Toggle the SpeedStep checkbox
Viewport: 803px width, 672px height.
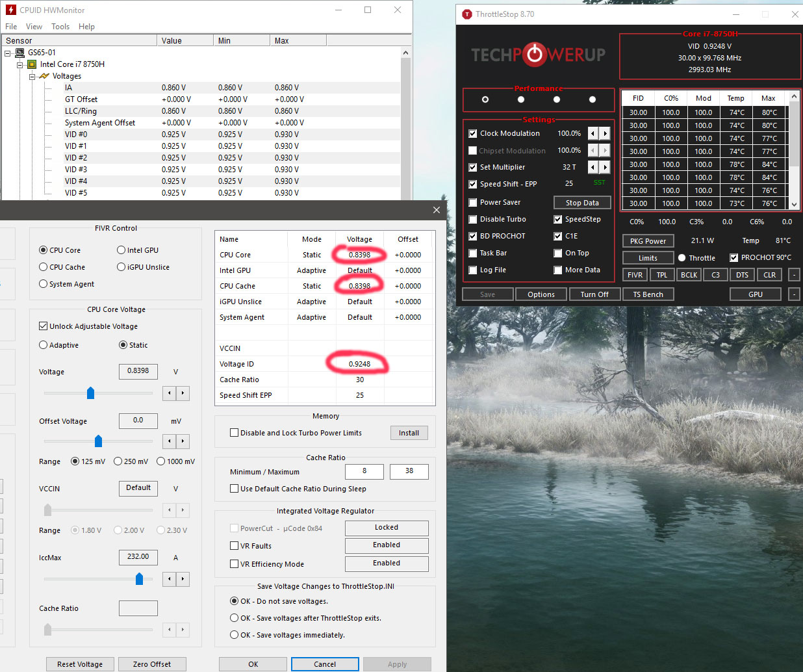(x=558, y=219)
